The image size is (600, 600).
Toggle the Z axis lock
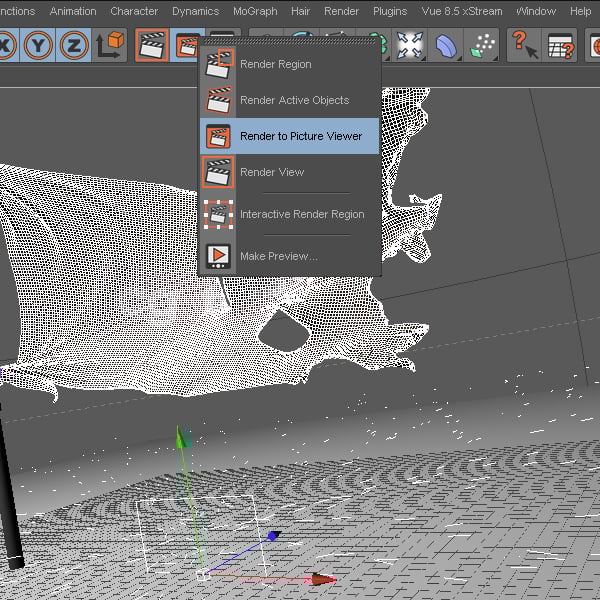coord(73,46)
